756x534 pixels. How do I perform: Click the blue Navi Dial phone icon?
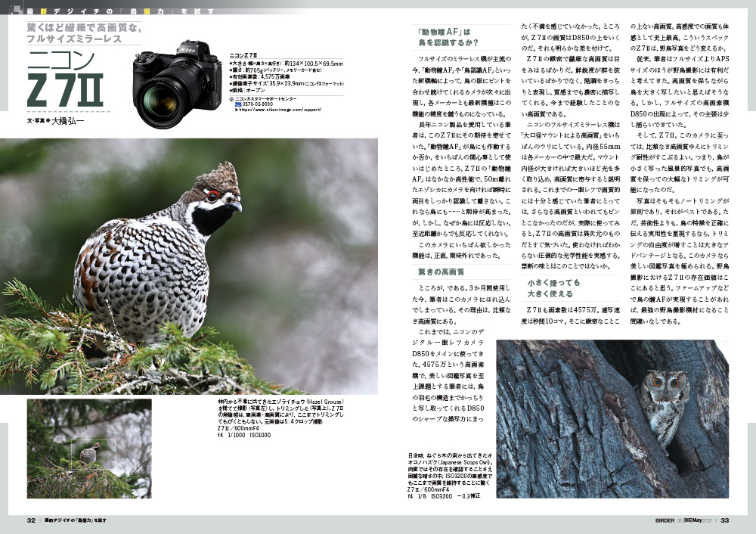tap(238, 104)
